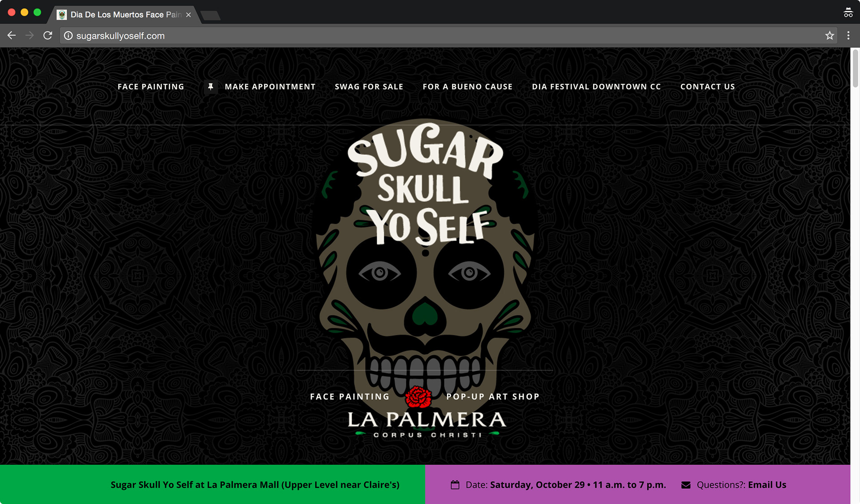Click the site info icon in address bar
Viewport: 860px width, 504px height.
68,35
